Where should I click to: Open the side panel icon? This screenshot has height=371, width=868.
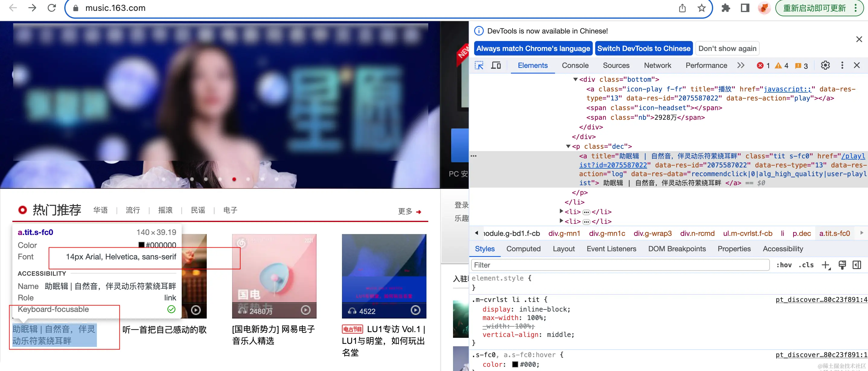click(745, 8)
